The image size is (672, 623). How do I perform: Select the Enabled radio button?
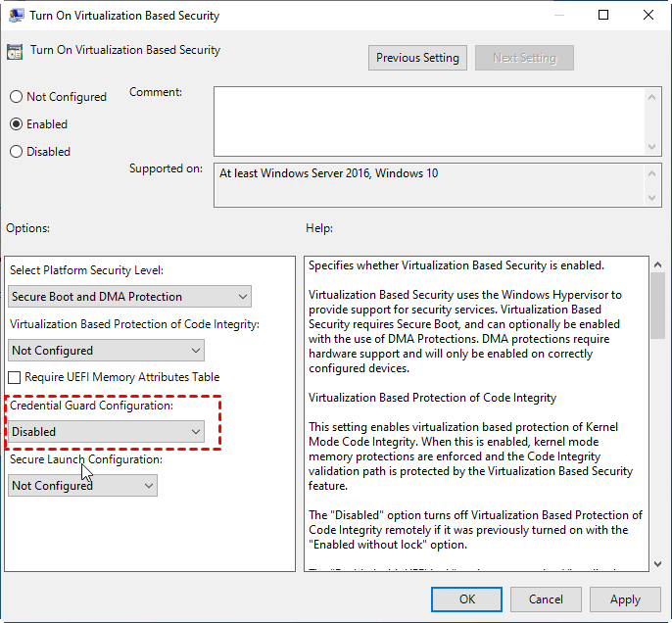[16, 124]
